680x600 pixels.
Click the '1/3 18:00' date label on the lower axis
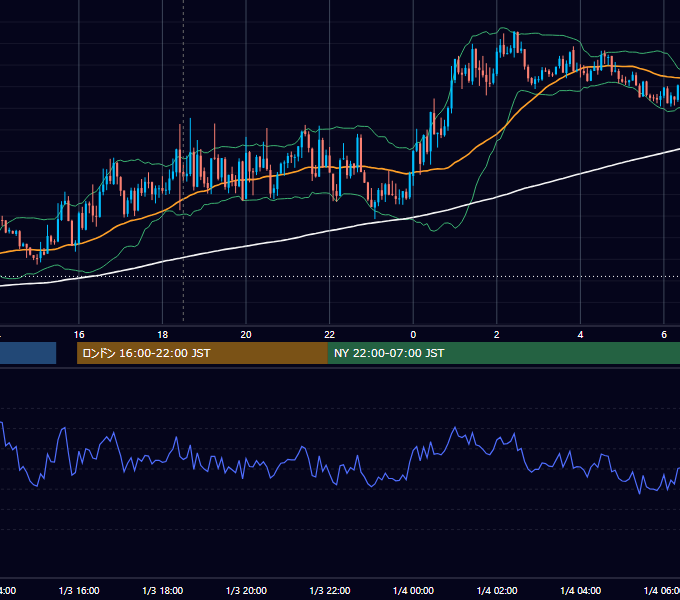pyautogui.click(x=163, y=590)
